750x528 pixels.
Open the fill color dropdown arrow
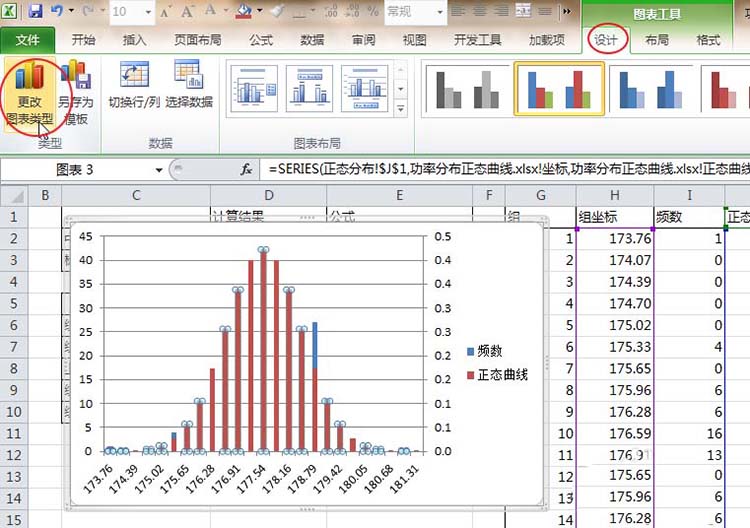click(260, 11)
